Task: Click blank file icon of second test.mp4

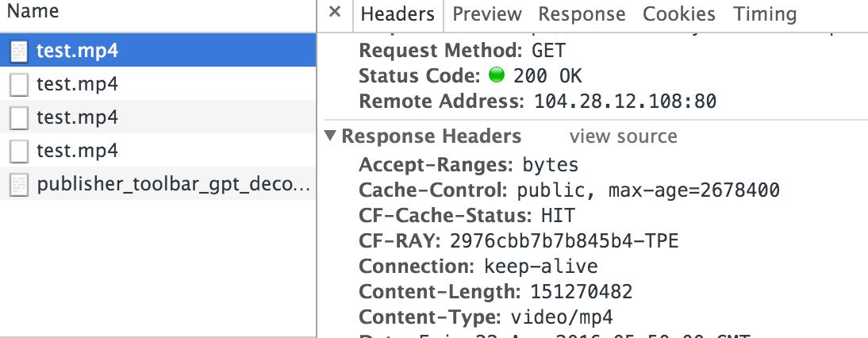Action: pyautogui.click(x=19, y=85)
